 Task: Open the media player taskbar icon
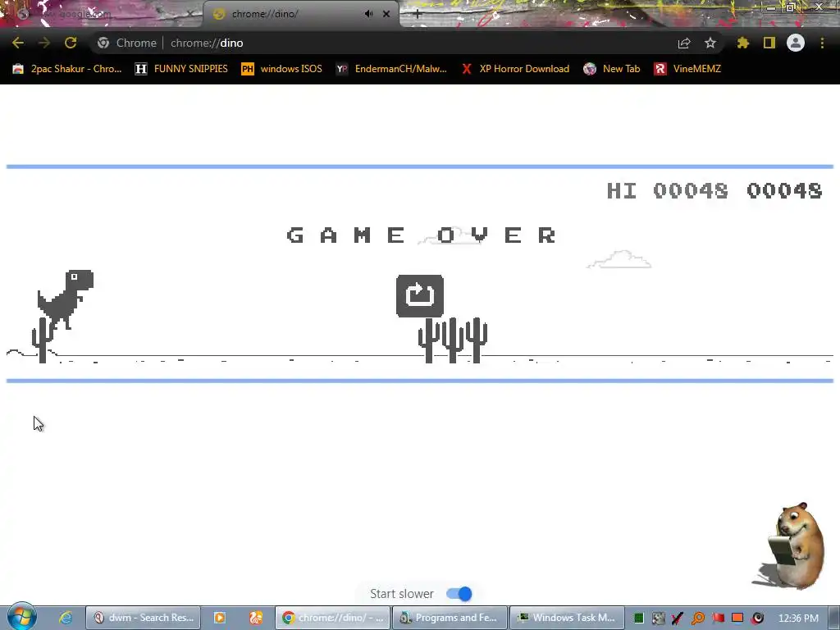[x=220, y=618]
